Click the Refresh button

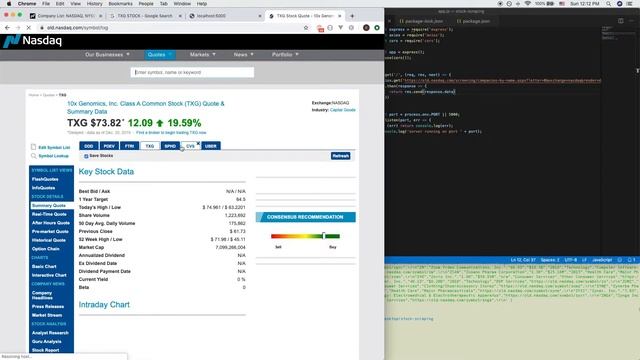[x=340, y=156]
